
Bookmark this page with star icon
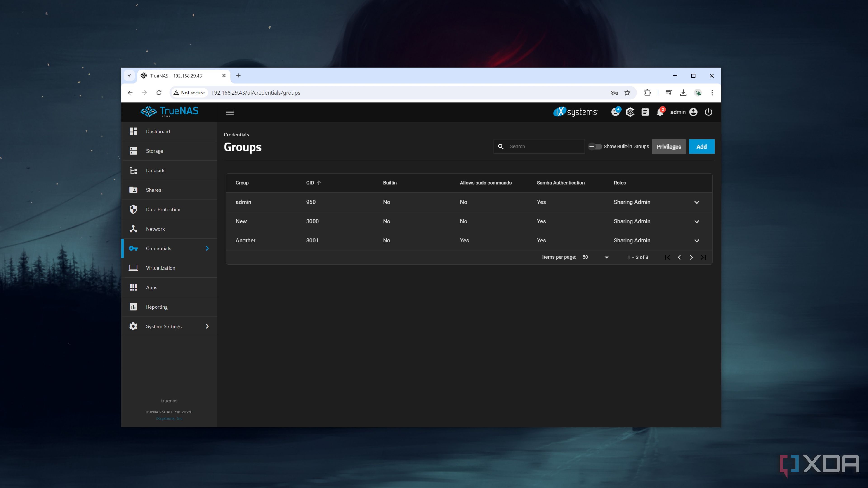click(x=627, y=93)
